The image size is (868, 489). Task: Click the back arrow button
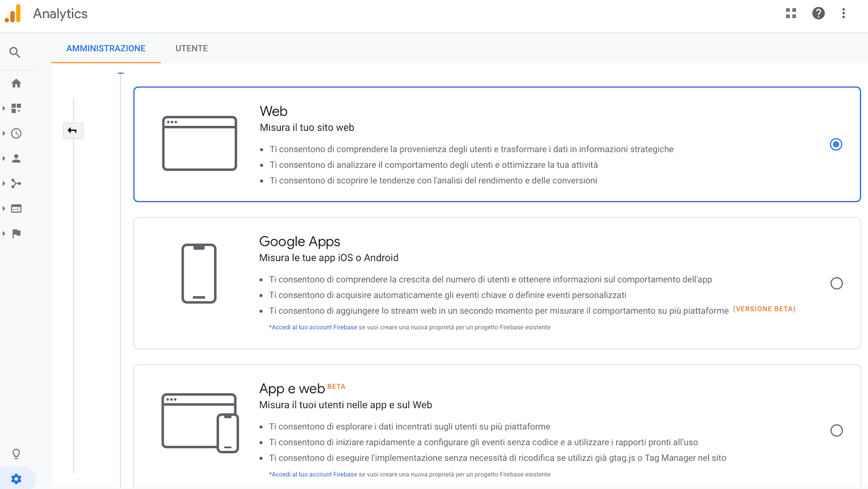coord(73,131)
